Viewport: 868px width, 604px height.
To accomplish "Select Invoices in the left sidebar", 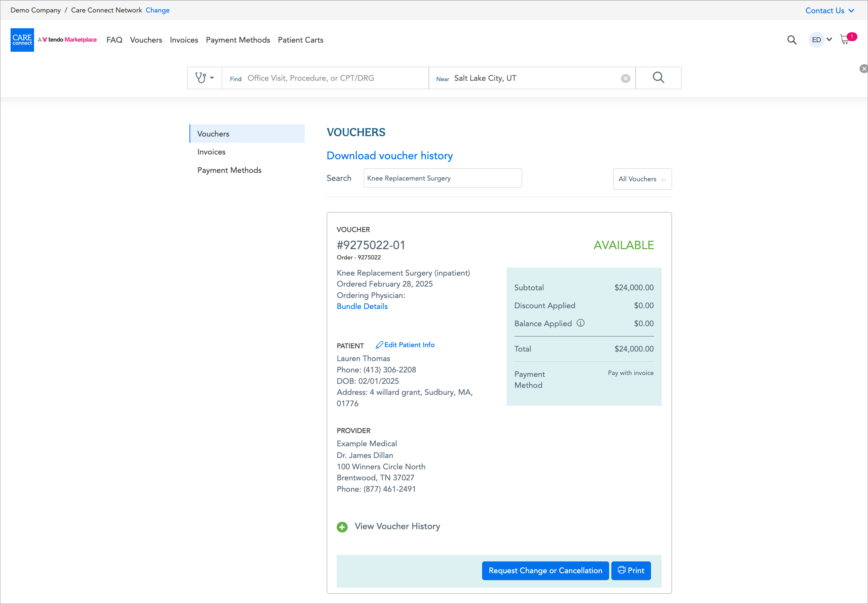I will coord(211,152).
